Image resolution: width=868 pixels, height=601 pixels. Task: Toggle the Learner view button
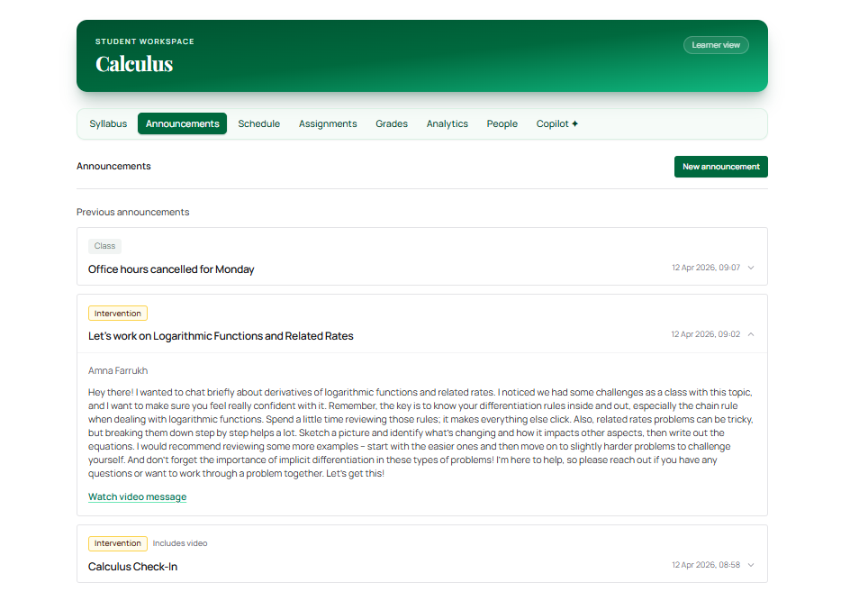click(x=716, y=45)
